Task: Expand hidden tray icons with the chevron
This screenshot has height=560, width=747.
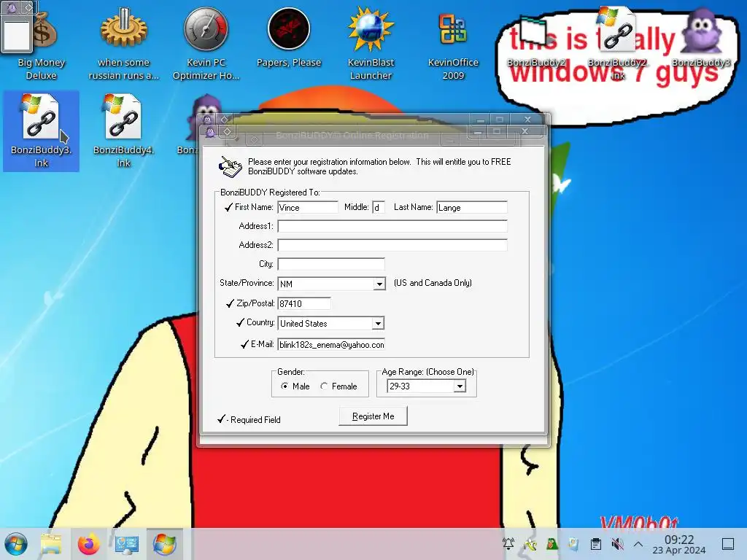Action: tap(638, 544)
